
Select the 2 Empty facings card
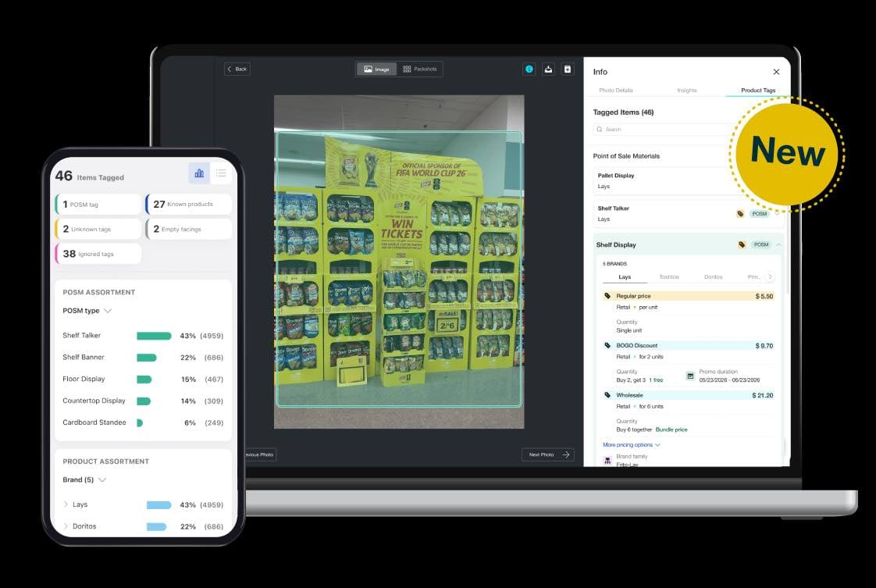tap(189, 229)
